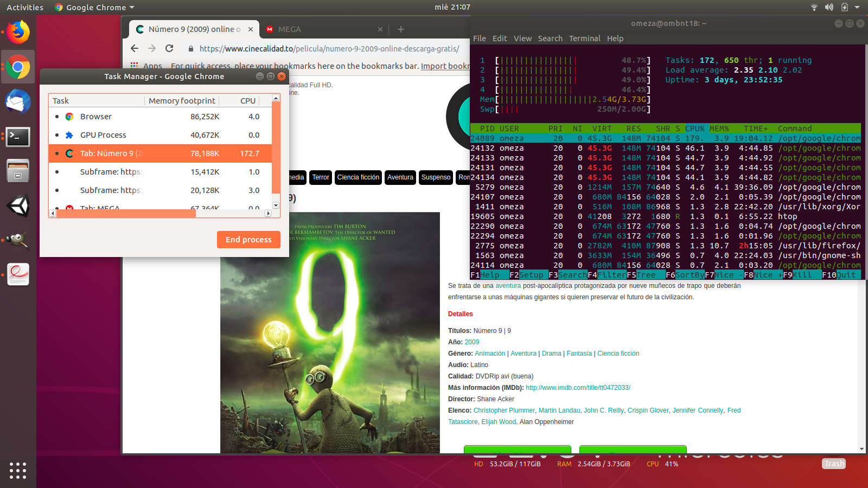This screenshot has width=868, height=488.
Task: Open the battery status indicator
Action: coord(844,7)
